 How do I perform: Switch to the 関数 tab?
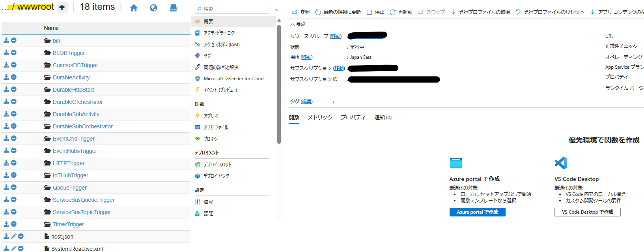point(294,118)
